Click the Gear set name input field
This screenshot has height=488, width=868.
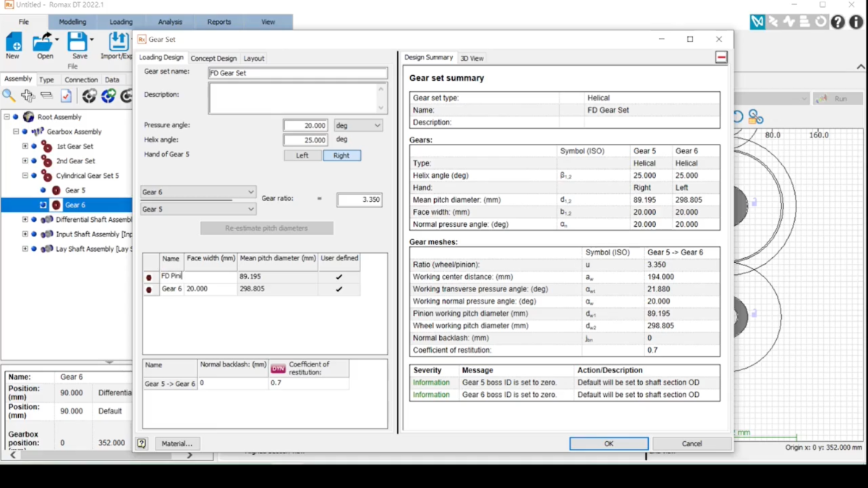click(x=298, y=73)
